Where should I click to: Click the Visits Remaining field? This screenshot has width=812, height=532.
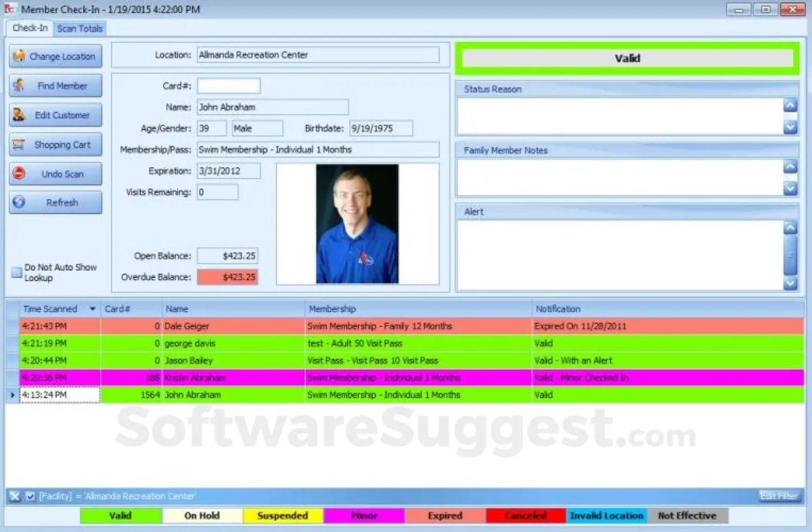click(x=218, y=192)
